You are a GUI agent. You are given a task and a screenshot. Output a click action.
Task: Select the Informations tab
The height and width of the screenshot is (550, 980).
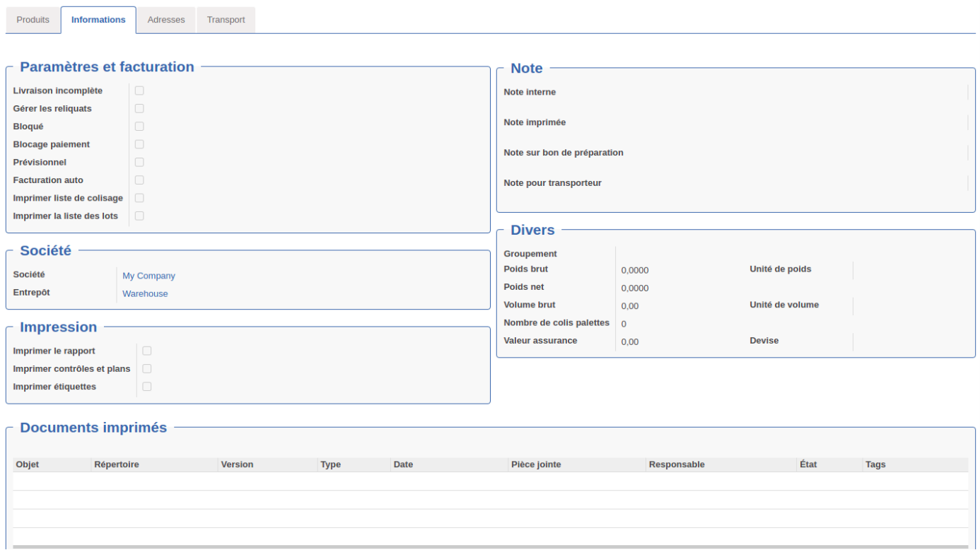click(x=98, y=20)
